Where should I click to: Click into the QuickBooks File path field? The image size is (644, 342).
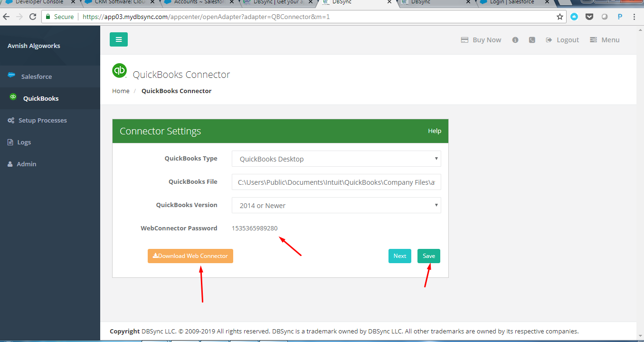pyautogui.click(x=336, y=182)
